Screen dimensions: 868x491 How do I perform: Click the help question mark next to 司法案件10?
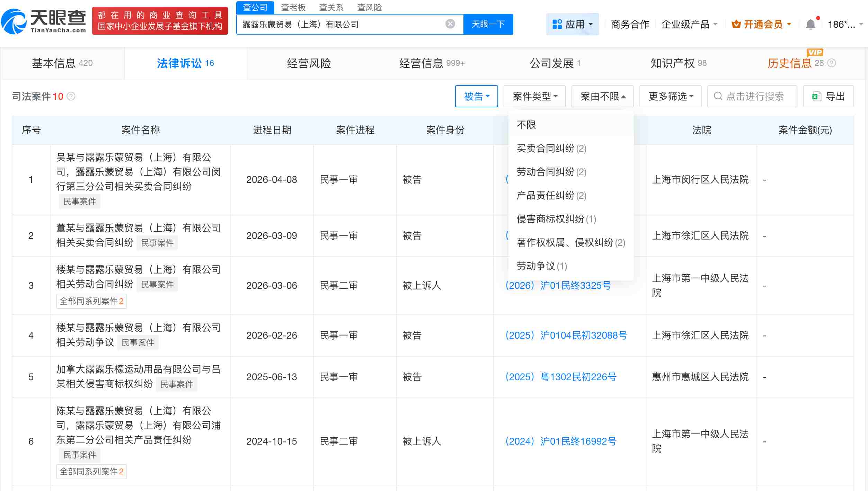click(71, 97)
